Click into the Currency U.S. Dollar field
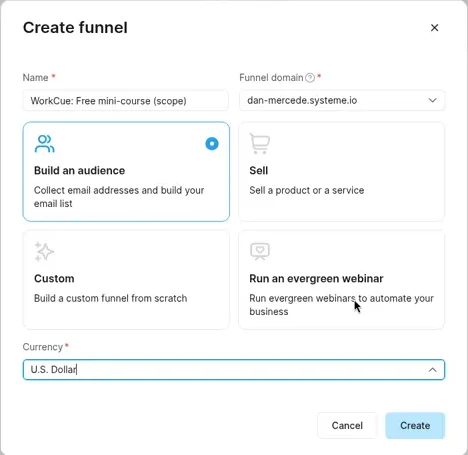 (x=234, y=370)
